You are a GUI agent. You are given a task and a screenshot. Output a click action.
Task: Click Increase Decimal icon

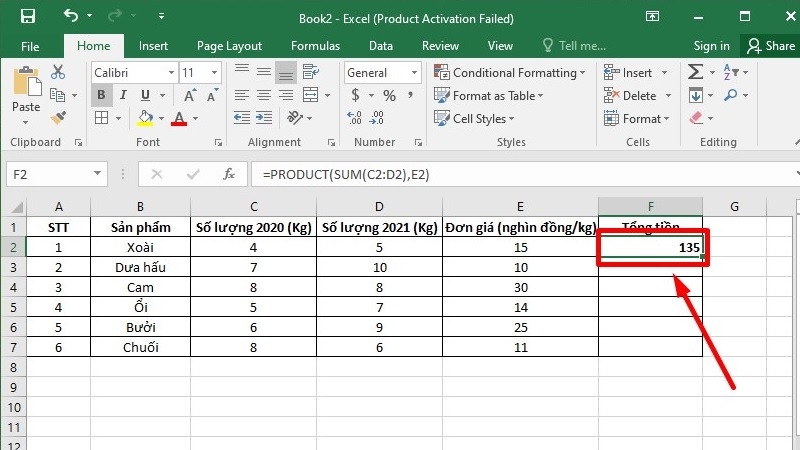click(355, 118)
